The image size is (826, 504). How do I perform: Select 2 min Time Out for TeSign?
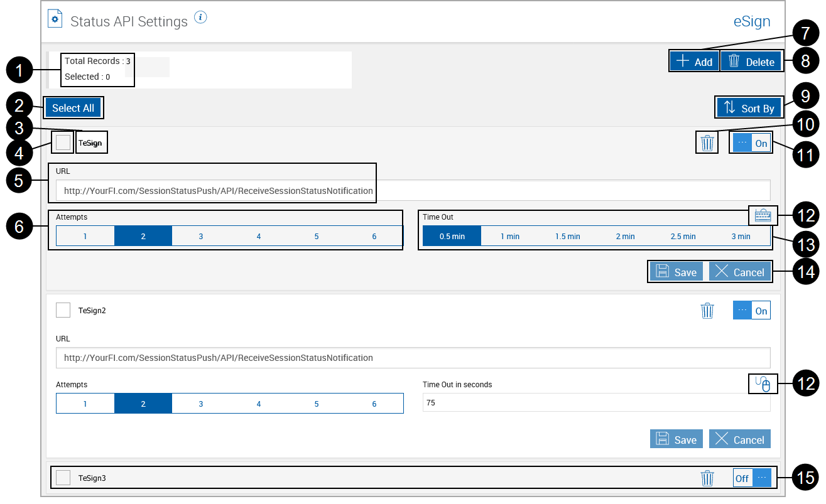[x=626, y=236]
